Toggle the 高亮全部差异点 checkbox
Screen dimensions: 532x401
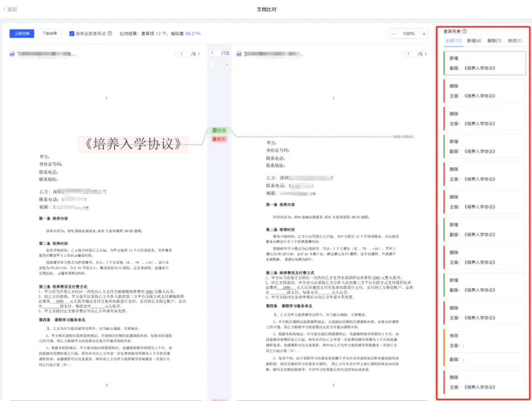72,34
